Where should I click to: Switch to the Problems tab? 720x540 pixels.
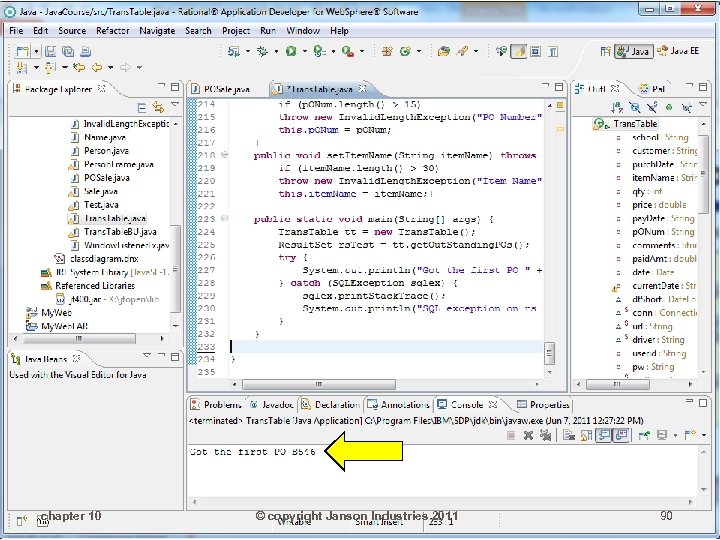click(x=215, y=405)
